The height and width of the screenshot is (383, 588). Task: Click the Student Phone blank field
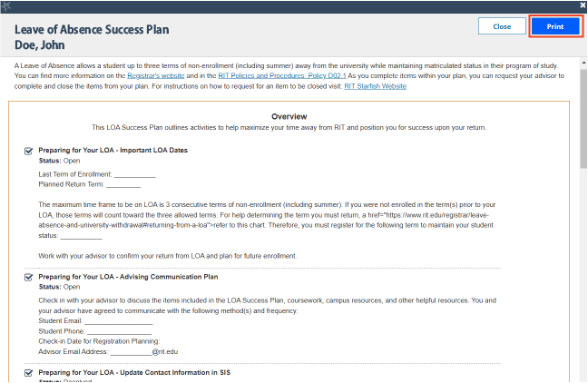click(x=120, y=330)
